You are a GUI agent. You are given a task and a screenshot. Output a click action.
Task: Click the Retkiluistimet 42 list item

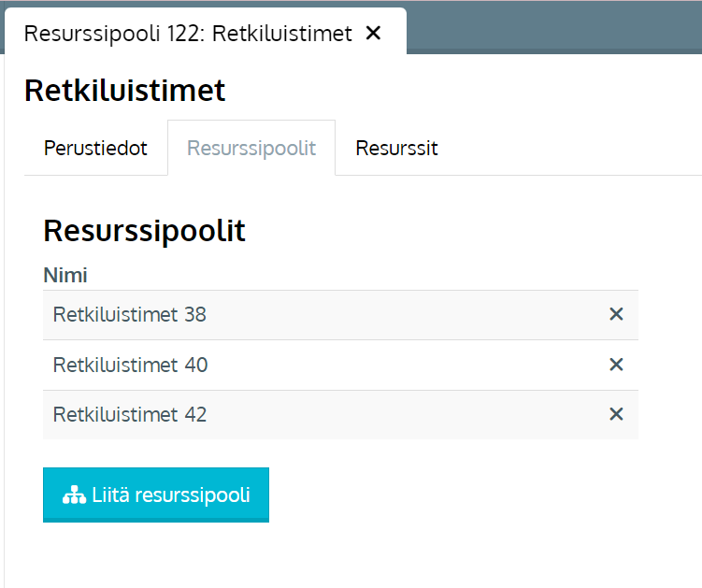pos(130,414)
